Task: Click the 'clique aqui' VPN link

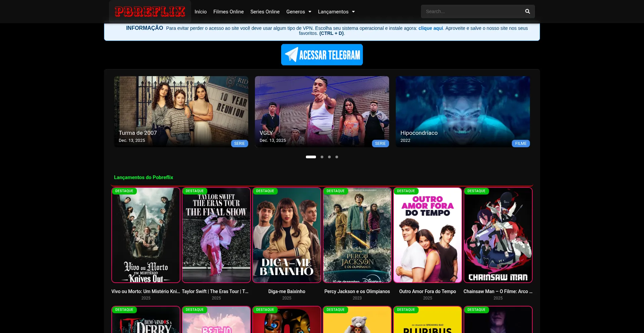Action: click(430, 28)
